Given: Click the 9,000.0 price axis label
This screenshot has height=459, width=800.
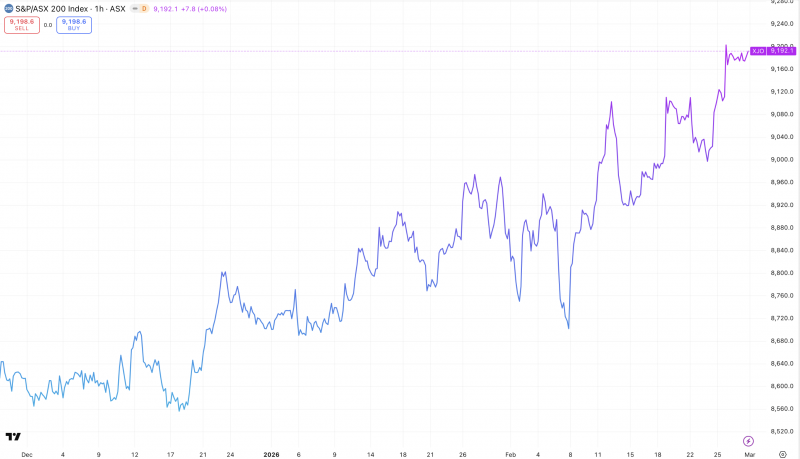Looking at the screenshot, I should [x=782, y=159].
